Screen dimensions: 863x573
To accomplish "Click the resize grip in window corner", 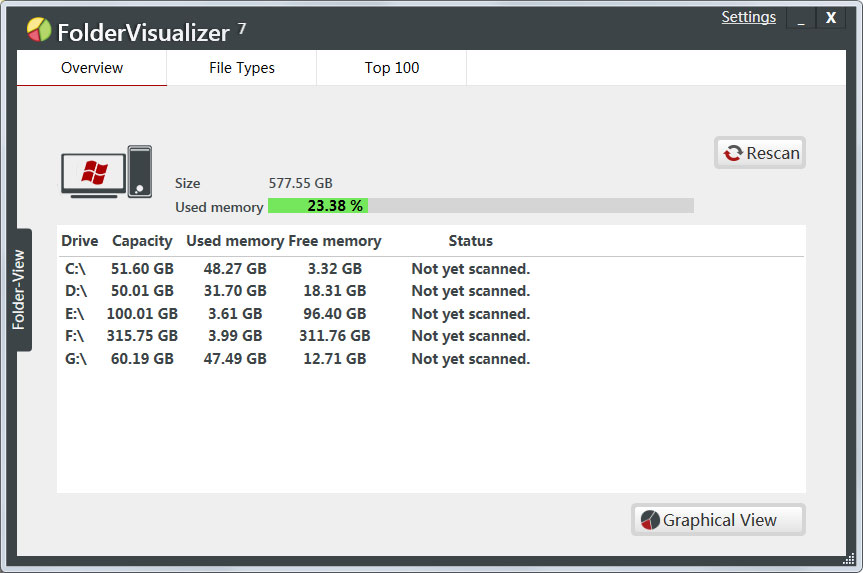I will click(848, 559).
